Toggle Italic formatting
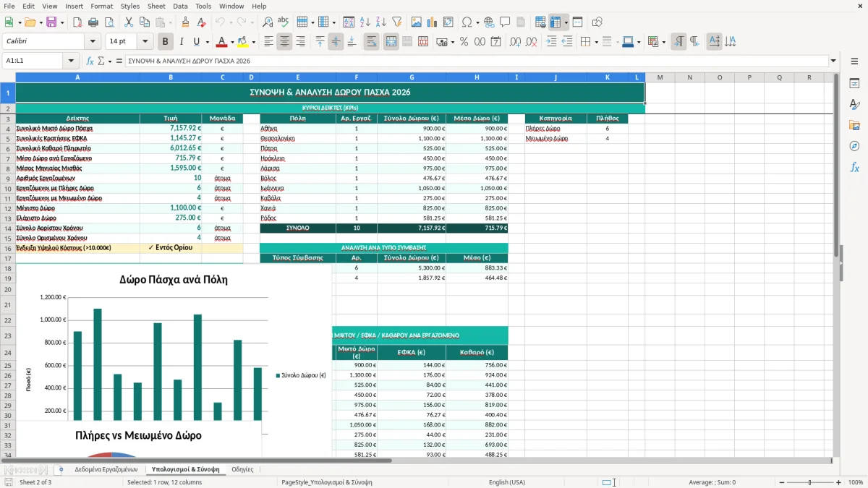The width and height of the screenshot is (868, 488). coord(181,42)
